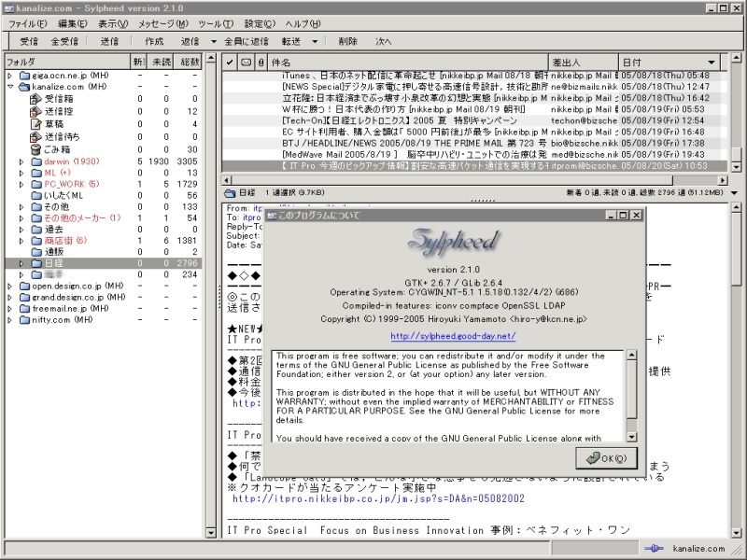
Task: Sort messages by 日付 column
Action: point(669,63)
